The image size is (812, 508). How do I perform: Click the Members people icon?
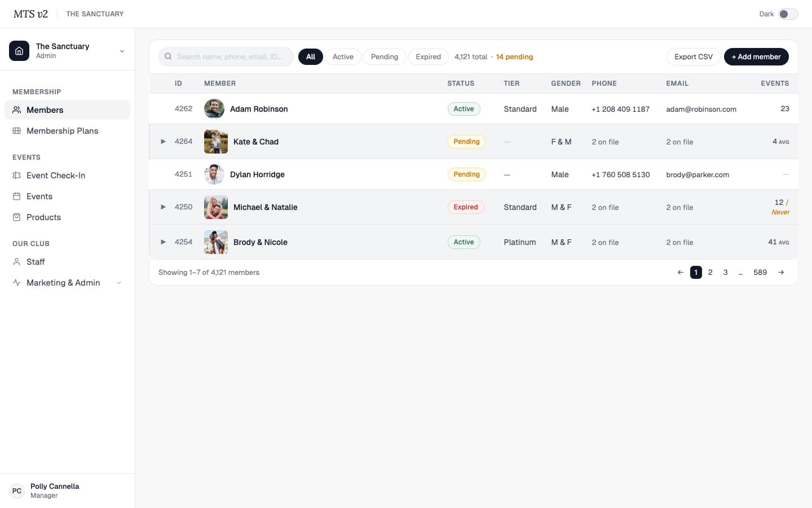[x=17, y=110]
